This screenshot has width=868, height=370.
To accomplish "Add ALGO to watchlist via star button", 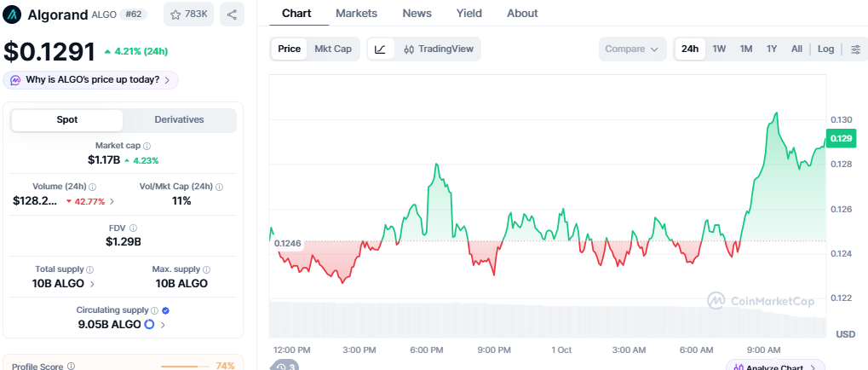I will (x=189, y=14).
